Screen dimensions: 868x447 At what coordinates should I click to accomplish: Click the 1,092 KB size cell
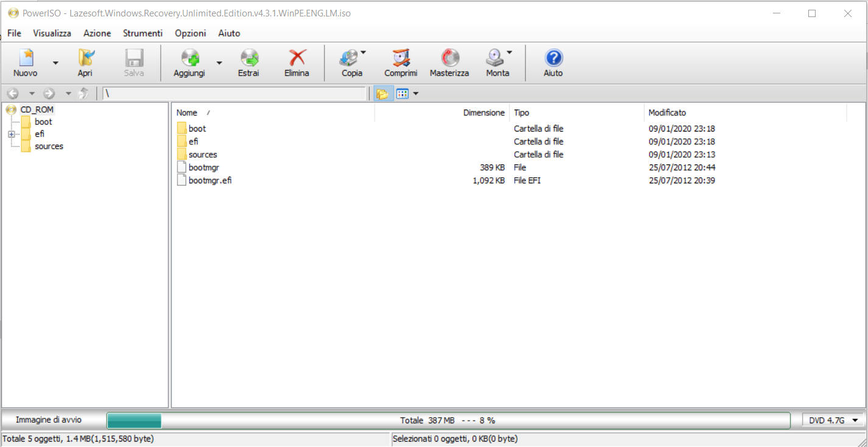(489, 180)
